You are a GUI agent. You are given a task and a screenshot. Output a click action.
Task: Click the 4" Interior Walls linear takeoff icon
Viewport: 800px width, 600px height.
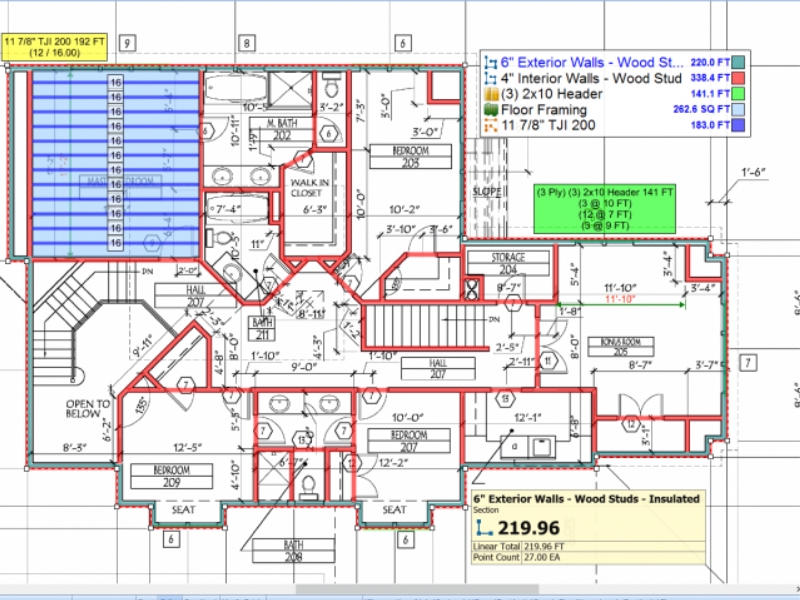(490, 78)
